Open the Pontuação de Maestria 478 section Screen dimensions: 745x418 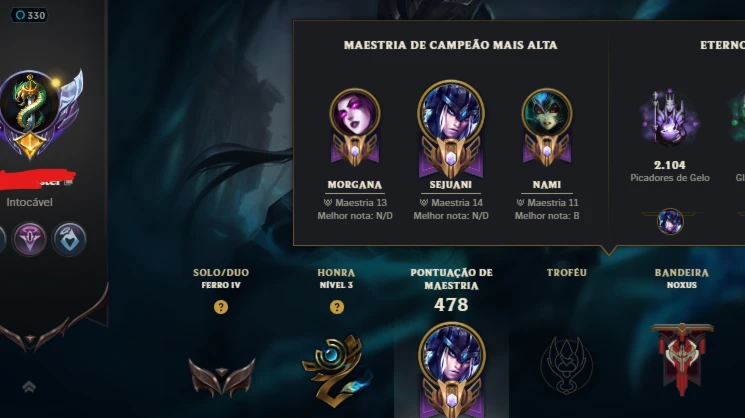(451, 292)
